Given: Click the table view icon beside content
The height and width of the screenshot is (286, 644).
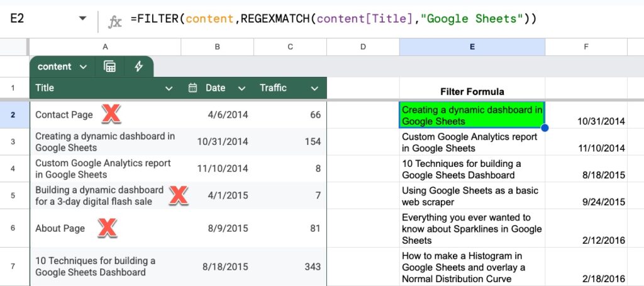Looking at the screenshot, I should 109,67.
